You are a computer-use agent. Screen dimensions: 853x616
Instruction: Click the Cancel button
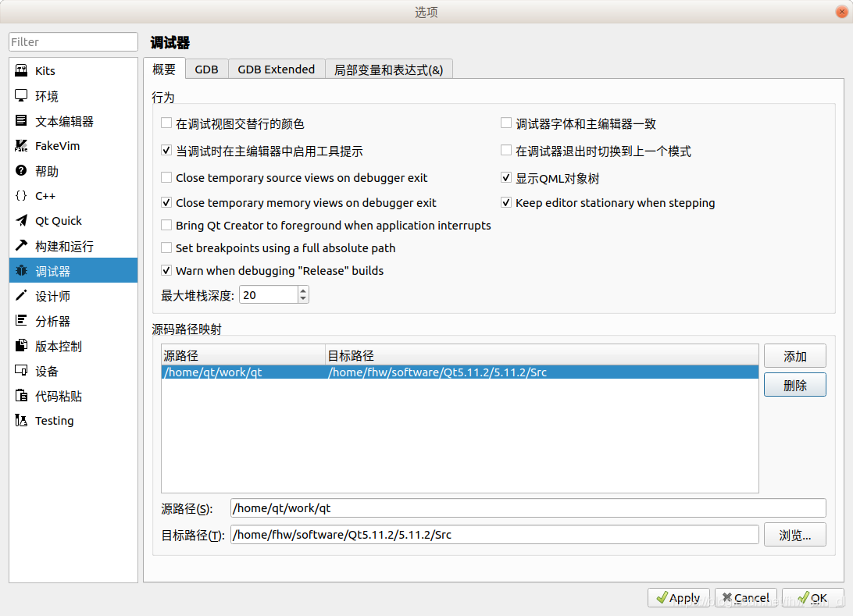click(746, 598)
